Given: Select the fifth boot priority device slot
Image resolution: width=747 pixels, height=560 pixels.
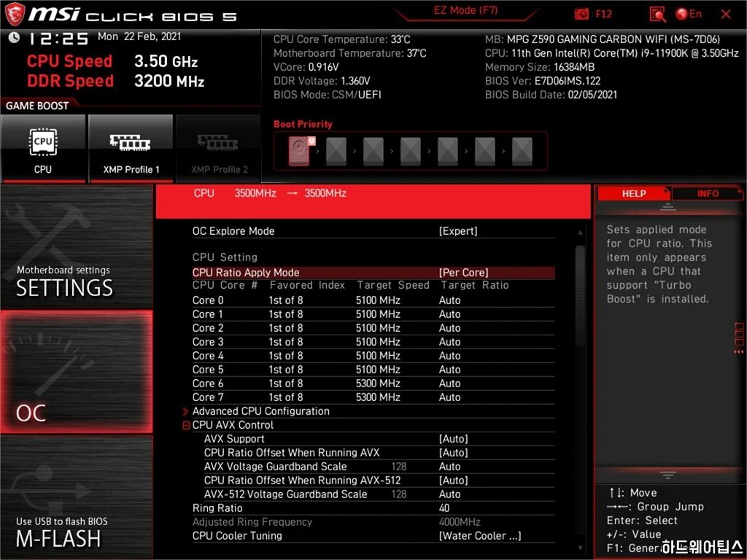Looking at the screenshot, I should click(x=448, y=151).
